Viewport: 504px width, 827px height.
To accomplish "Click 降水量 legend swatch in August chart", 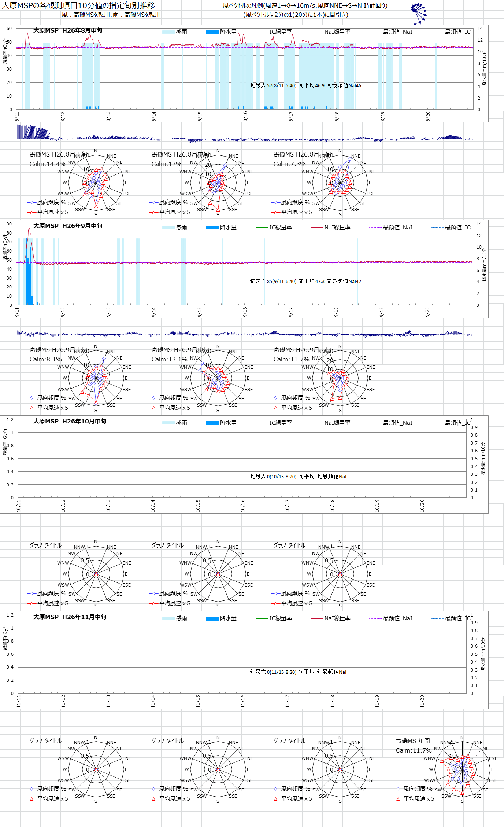I will click(x=212, y=32).
